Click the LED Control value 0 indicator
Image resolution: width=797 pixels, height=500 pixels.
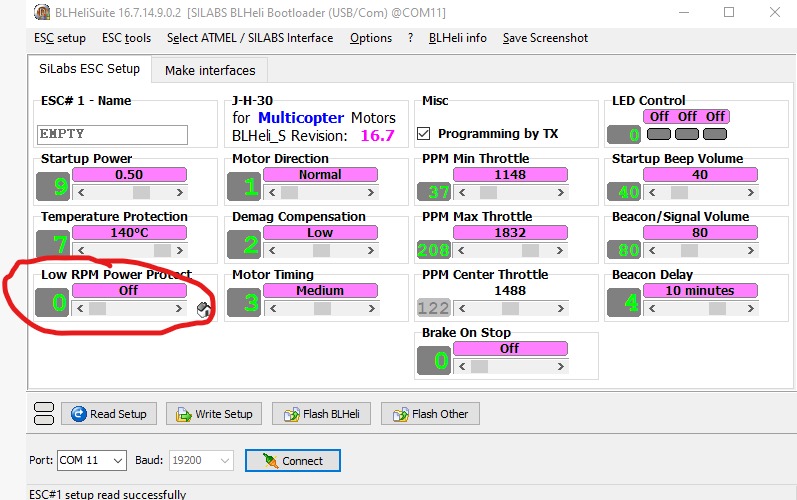tap(624, 134)
